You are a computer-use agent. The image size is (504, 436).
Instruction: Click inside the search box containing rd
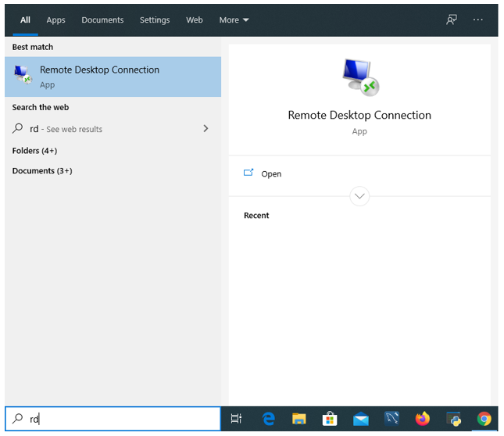(x=113, y=419)
